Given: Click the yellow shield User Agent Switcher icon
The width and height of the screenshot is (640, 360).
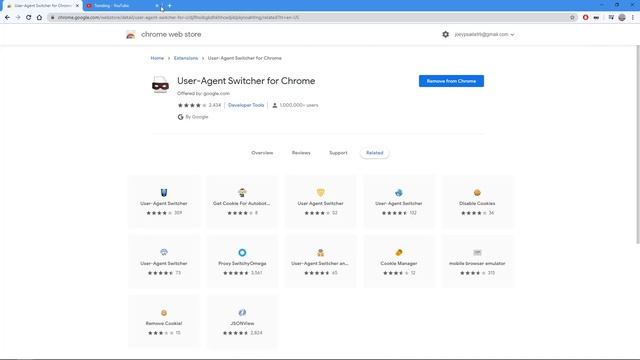Looking at the screenshot, I should pyautogui.click(x=320, y=192).
